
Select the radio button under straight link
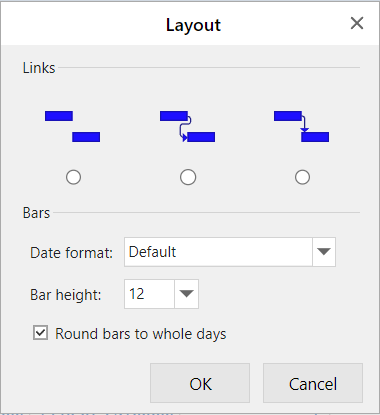[302, 177]
